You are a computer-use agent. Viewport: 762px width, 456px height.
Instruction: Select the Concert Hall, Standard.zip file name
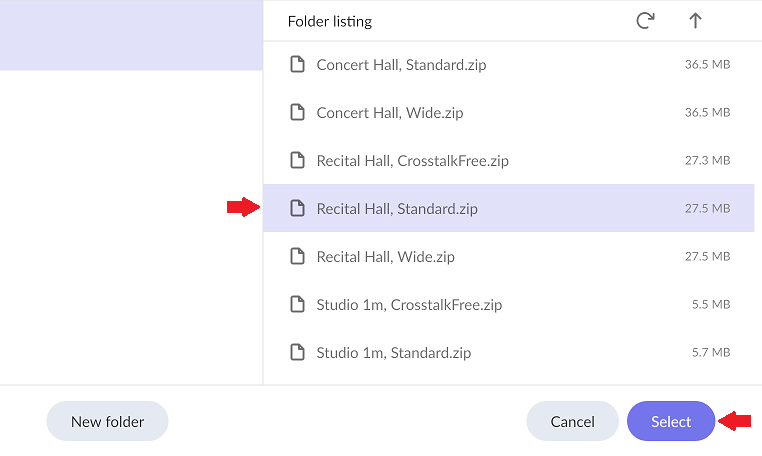401,65
